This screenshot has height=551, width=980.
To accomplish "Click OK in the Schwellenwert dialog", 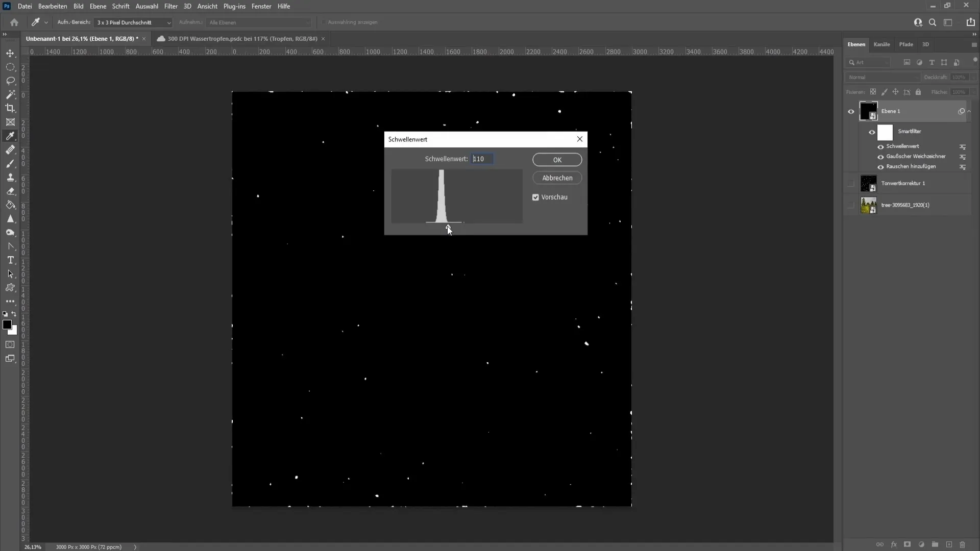I will (557, 160).
